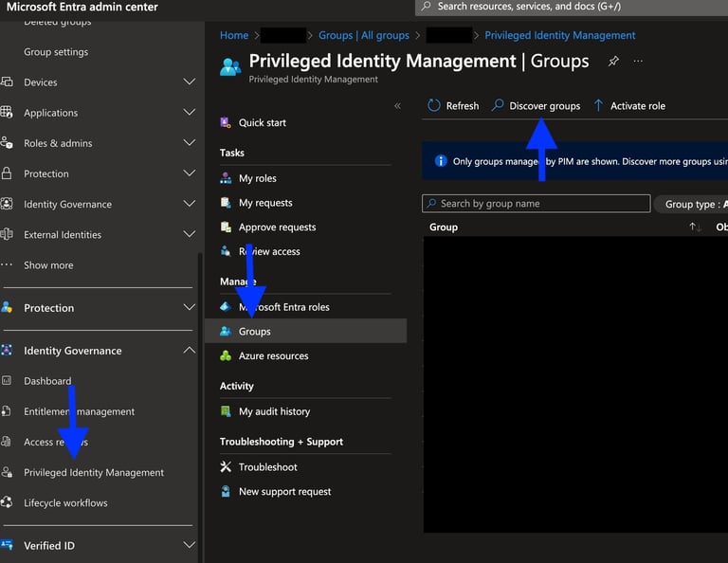Click the Lifecycle workflows icon
Image resolution: width=728 pixels, height=563 pixels.
7,502
